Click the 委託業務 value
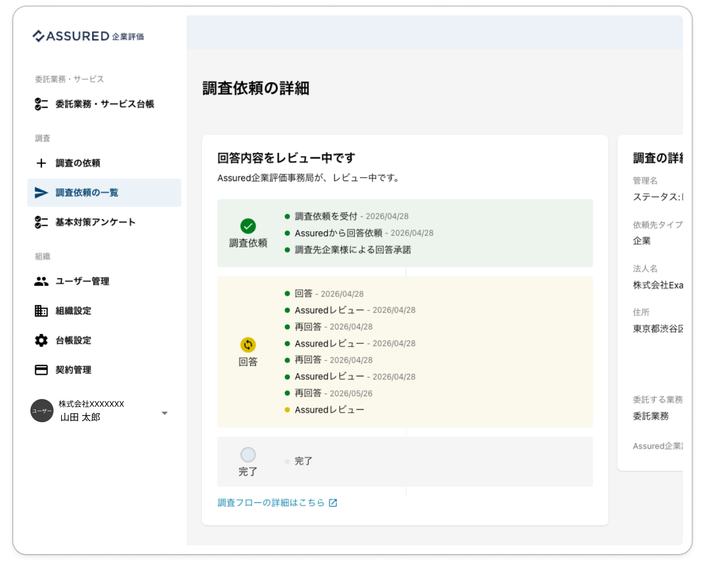Viewport: 728px width, 569px height. pyautogui.click(x=651, y=416)
